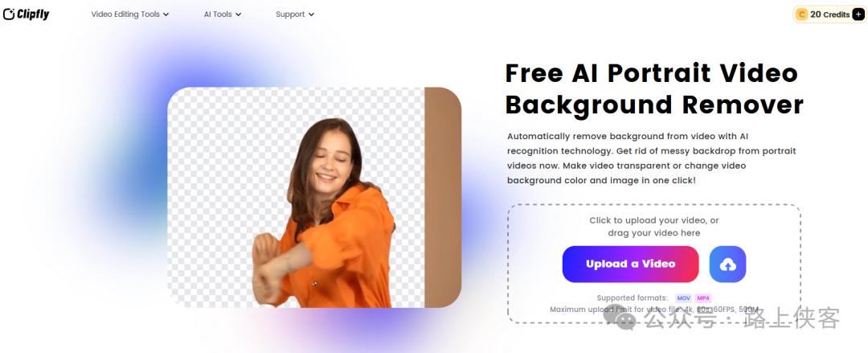This screenshot has width=868, height=353.
Task: Click the plus icon beside 20 Credits
Action: tap(858, 14)
